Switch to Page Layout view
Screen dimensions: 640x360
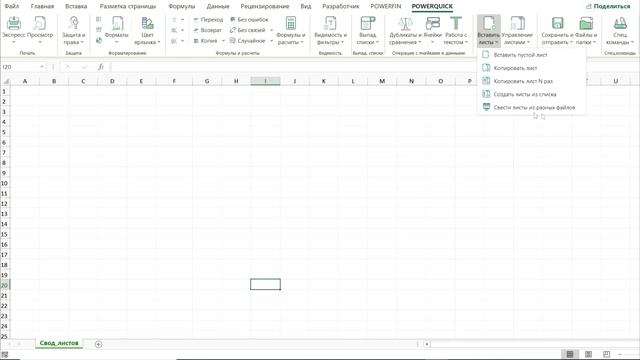(588, 354)
